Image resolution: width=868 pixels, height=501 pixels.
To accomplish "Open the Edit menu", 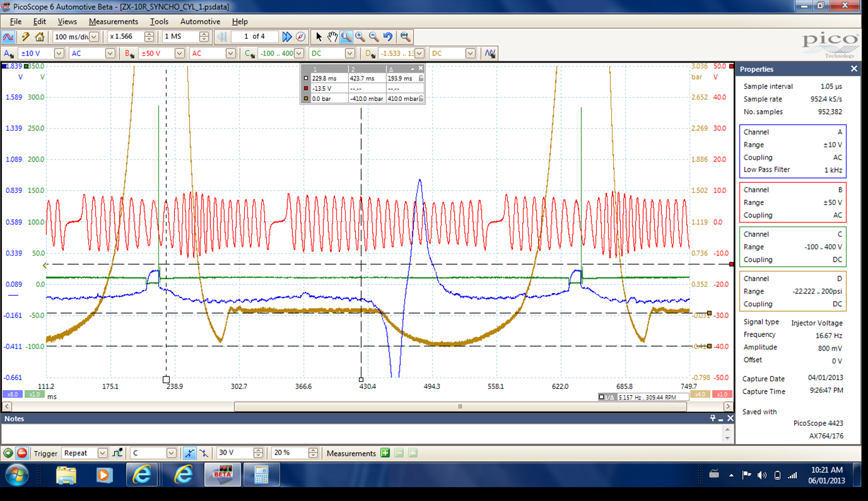I will tap(39, 21).
